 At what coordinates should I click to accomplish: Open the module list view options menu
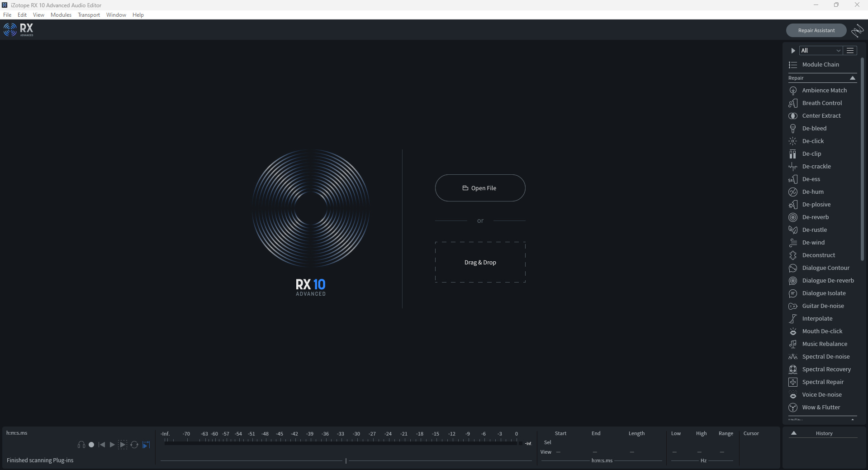pyautogui.click(x=850, y=51)
